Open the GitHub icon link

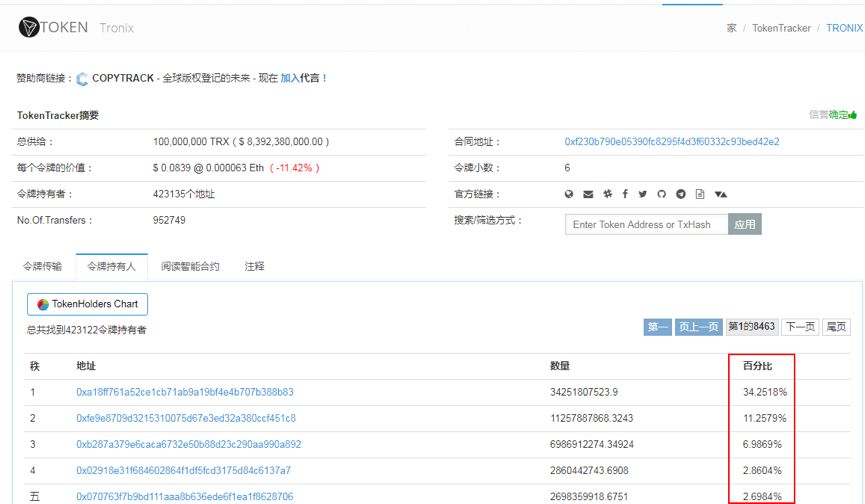tap(661, 194)
